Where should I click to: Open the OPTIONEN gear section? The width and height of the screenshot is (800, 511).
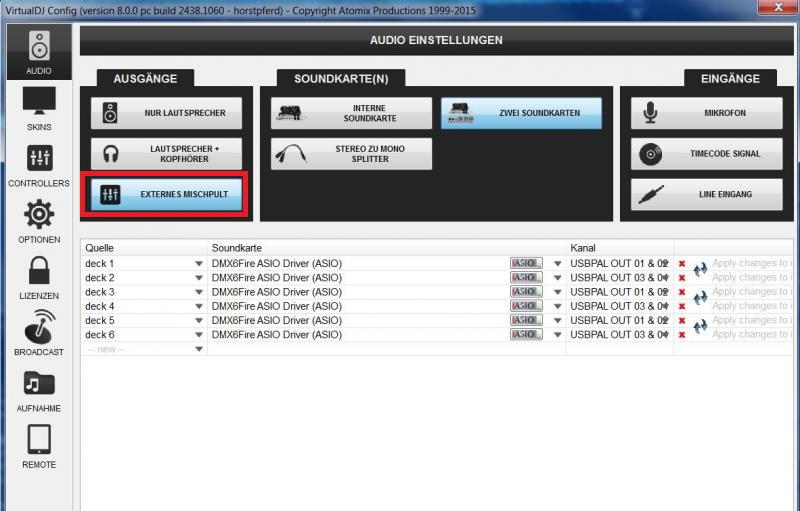click(x=39, y=221)
